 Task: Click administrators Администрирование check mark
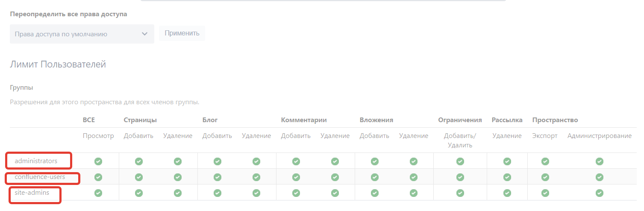pos(600,161)
